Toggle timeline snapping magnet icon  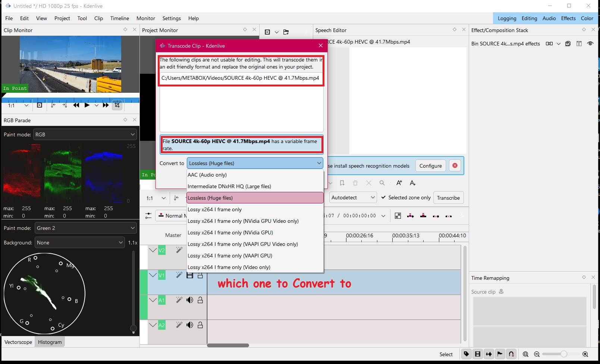511,354
